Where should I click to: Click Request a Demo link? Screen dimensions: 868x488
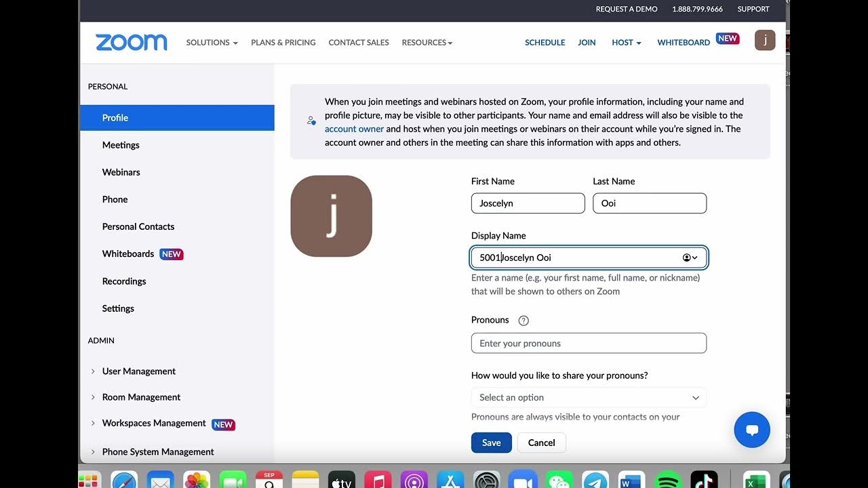coord(627,9)
